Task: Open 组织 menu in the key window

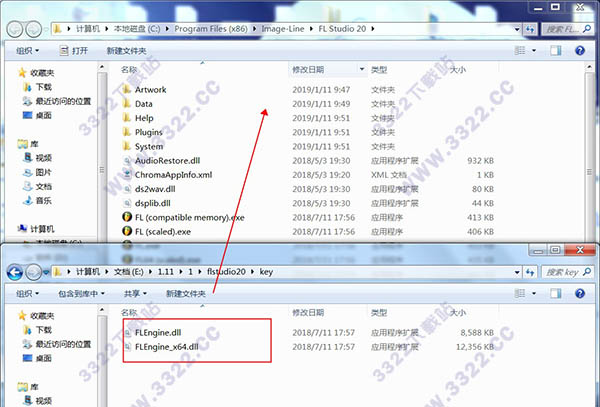Action: point(28,293)
